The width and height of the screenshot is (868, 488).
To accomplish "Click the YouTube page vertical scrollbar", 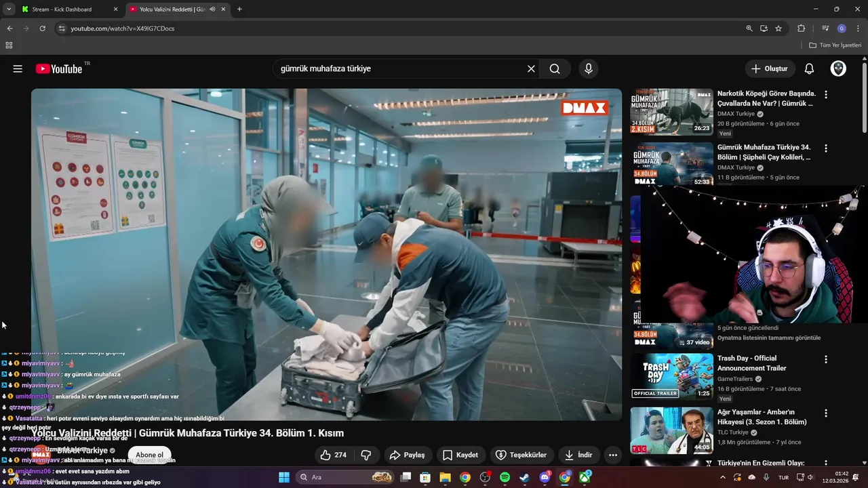I will (865, 98).
